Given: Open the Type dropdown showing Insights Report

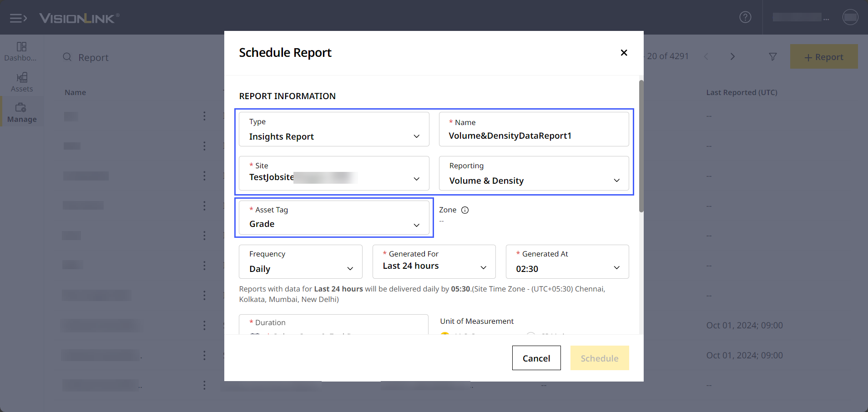Looking at the screenshot, I should [x=334, y=129].
